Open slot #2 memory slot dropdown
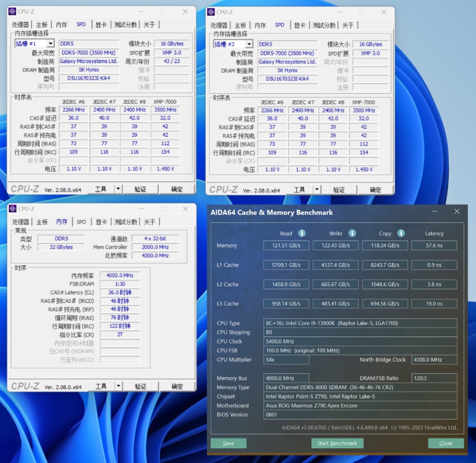The width and height of the screenshot is (476, 463). (x=249, y=44)
